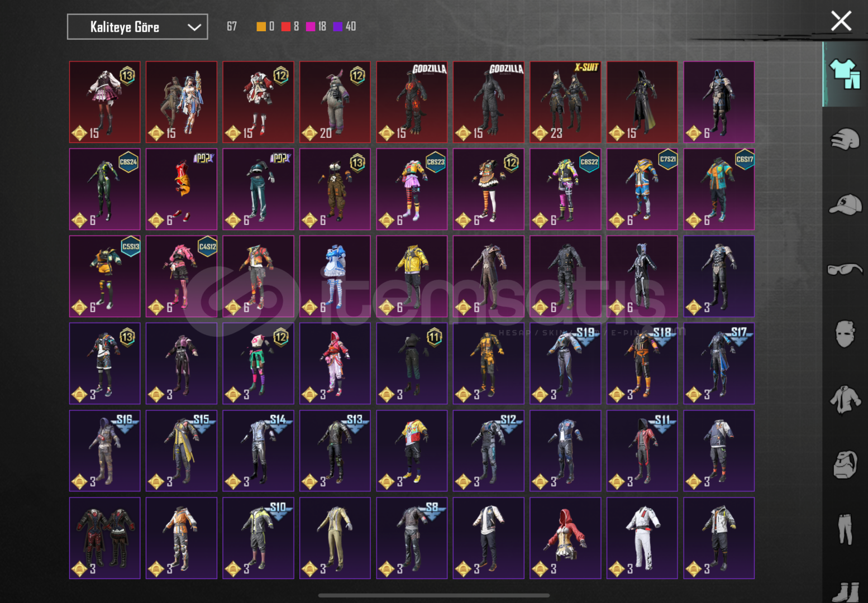Screen dimensions: 868x603
Task: Select the C5S13 yellow outfit
Action: 104,276
